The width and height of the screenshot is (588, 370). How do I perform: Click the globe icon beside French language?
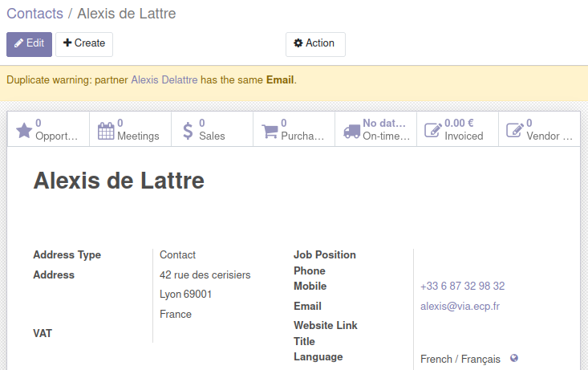point(514,358)
